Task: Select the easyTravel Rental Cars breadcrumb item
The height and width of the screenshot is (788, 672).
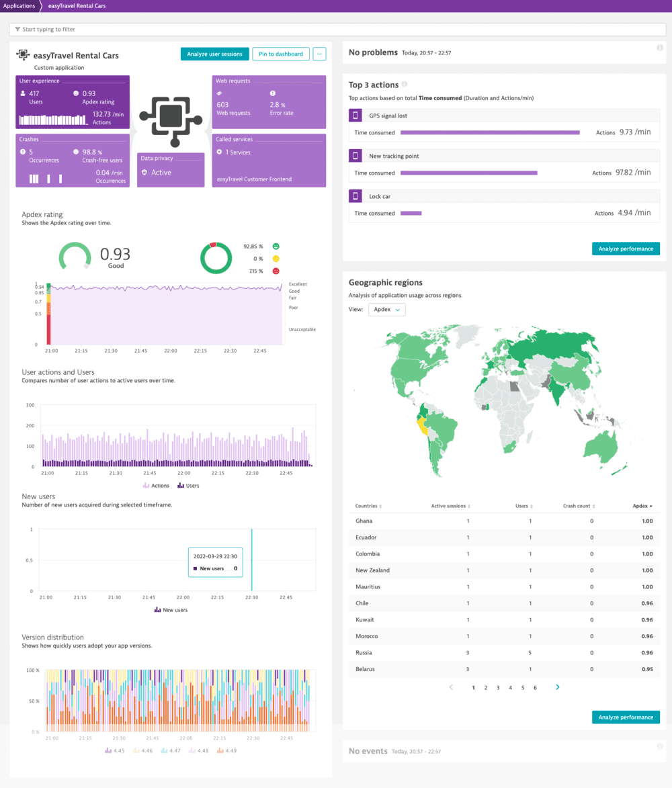Action: 75,5
